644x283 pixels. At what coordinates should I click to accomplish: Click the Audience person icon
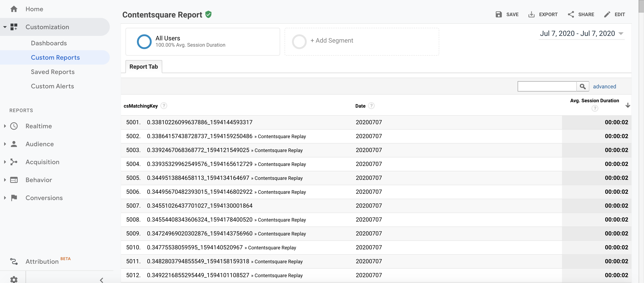coord(14,144)
